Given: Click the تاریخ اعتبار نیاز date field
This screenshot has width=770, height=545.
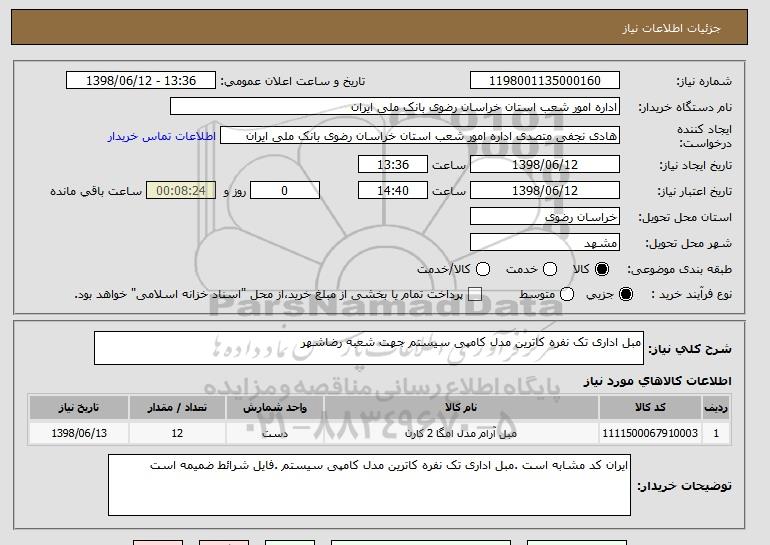Looking at the screenshot, I should click(x=545, y=191).
